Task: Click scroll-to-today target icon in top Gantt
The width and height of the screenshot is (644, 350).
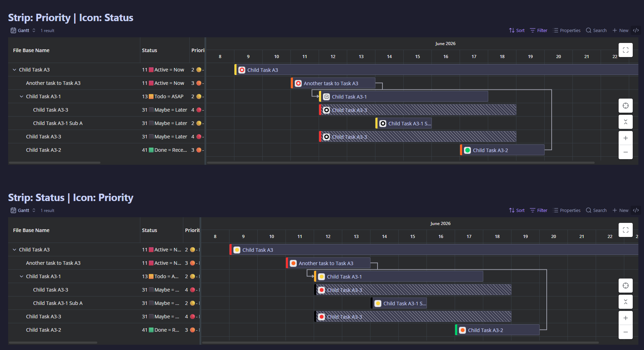Action: tap(625, 106)
